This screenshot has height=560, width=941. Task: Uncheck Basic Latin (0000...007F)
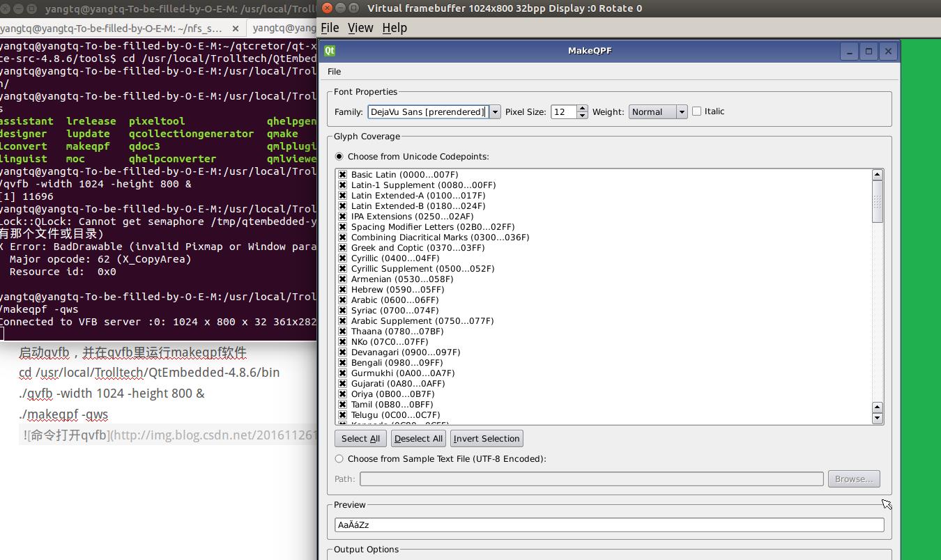coord(342,175)
